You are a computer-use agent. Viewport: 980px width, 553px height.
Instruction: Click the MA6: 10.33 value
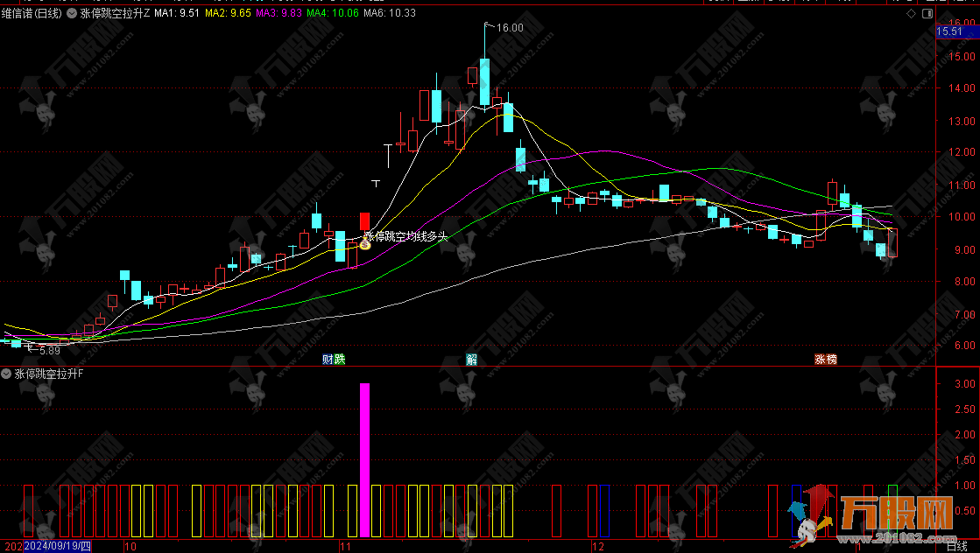(x=390, y=13)
